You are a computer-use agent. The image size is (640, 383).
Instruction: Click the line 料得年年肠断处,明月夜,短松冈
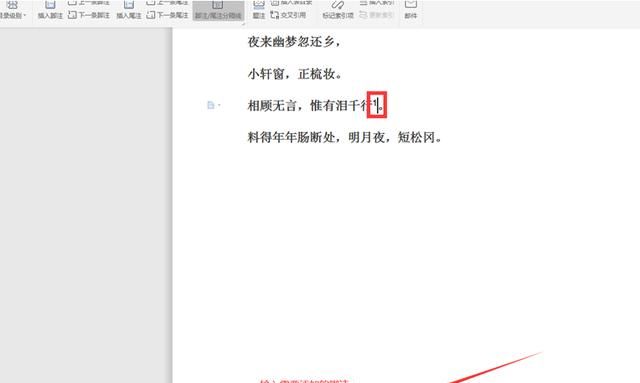[x=345, y=137]
